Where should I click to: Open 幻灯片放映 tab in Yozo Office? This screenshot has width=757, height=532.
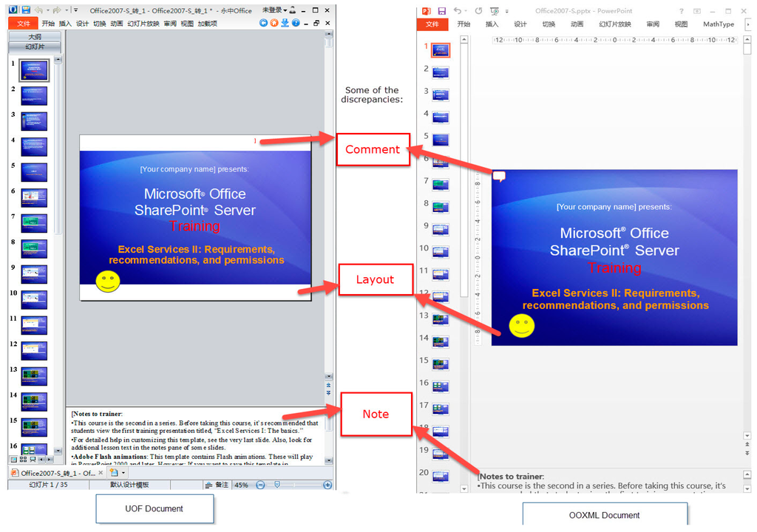(143, 23)
